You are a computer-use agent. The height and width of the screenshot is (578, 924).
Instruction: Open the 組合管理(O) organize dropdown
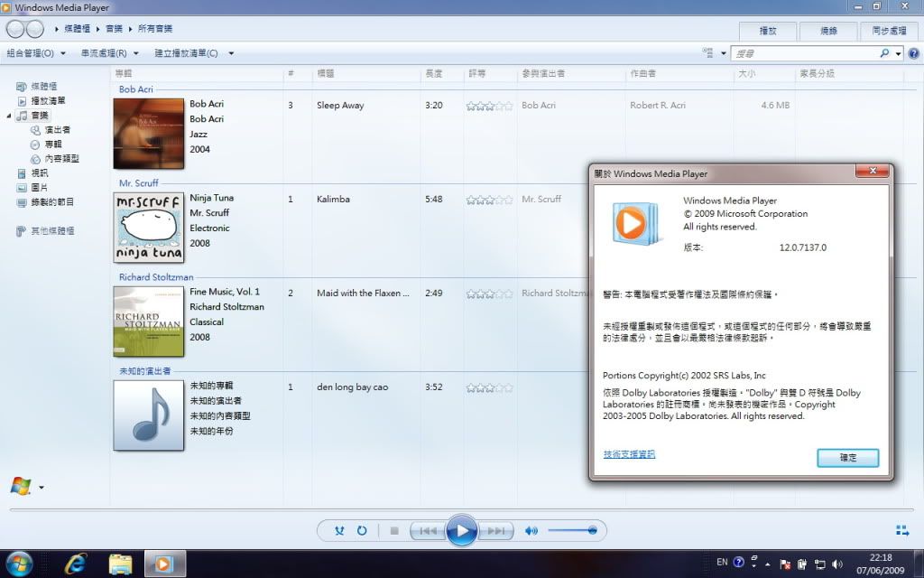coord(36,53)
